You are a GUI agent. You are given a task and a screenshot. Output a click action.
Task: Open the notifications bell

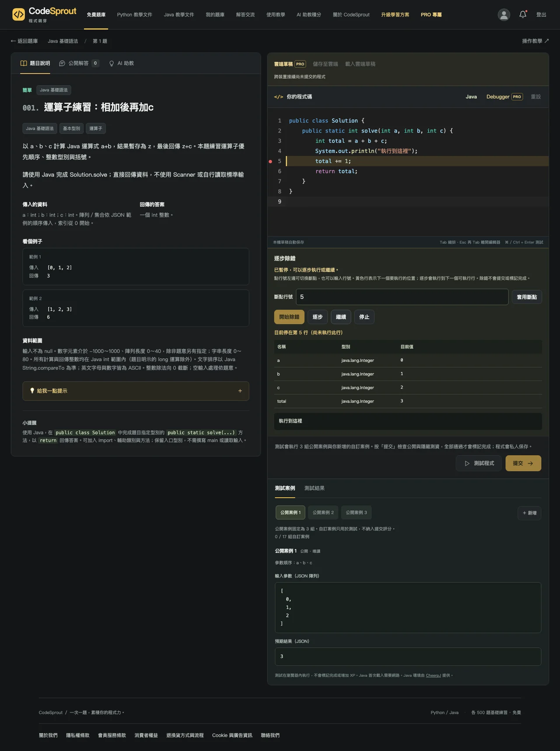[523, 14]
